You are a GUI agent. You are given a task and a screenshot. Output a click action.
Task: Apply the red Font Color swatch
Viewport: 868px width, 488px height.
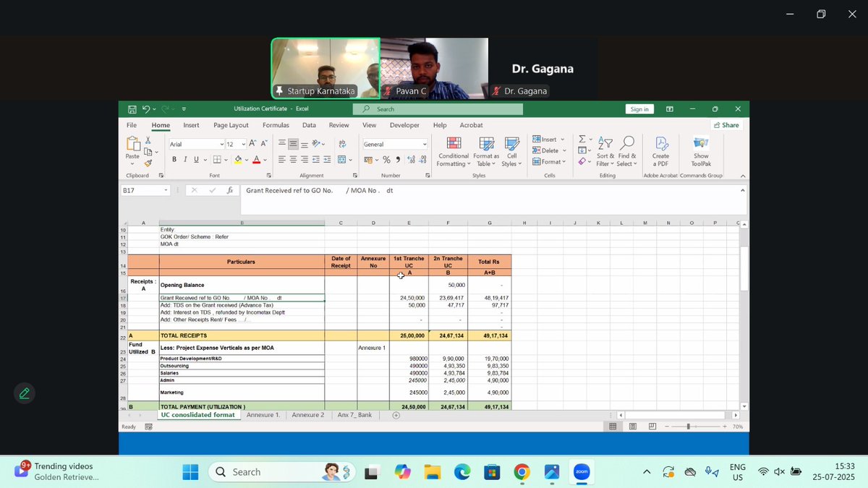[255, 160]
